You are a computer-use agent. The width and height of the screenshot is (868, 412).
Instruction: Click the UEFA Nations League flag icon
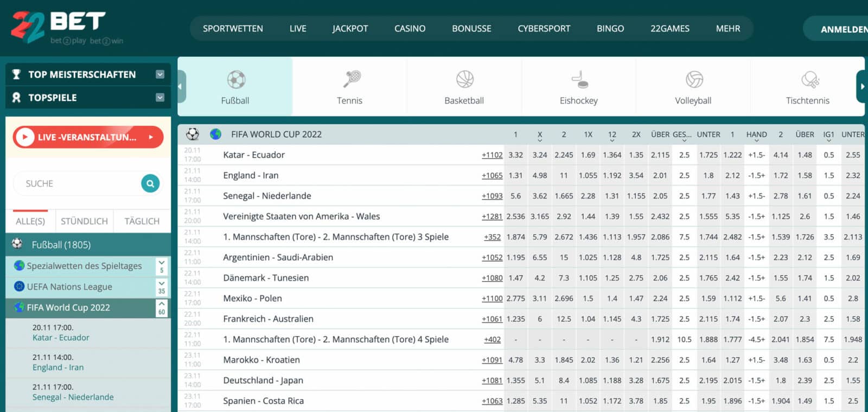[20, 286]
